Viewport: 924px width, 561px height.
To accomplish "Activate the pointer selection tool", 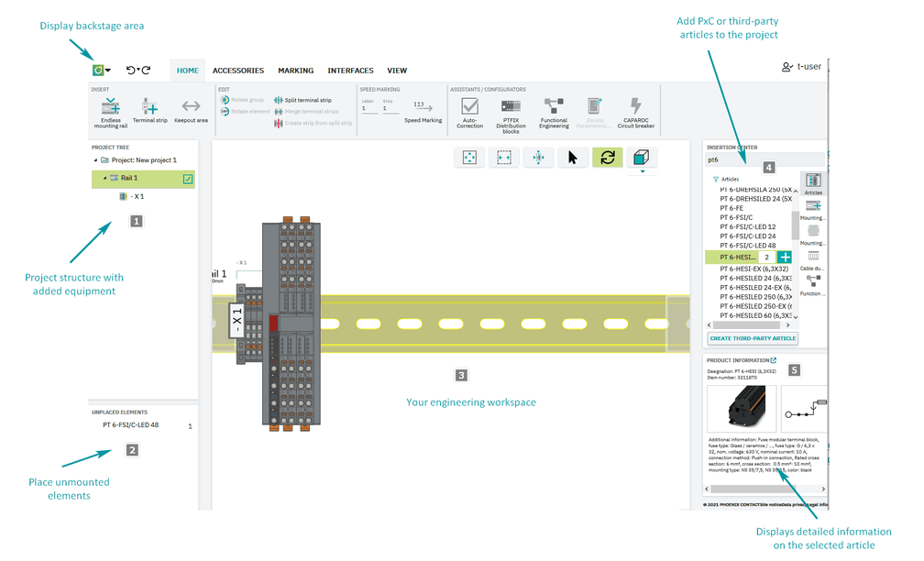I will point(573,158).
